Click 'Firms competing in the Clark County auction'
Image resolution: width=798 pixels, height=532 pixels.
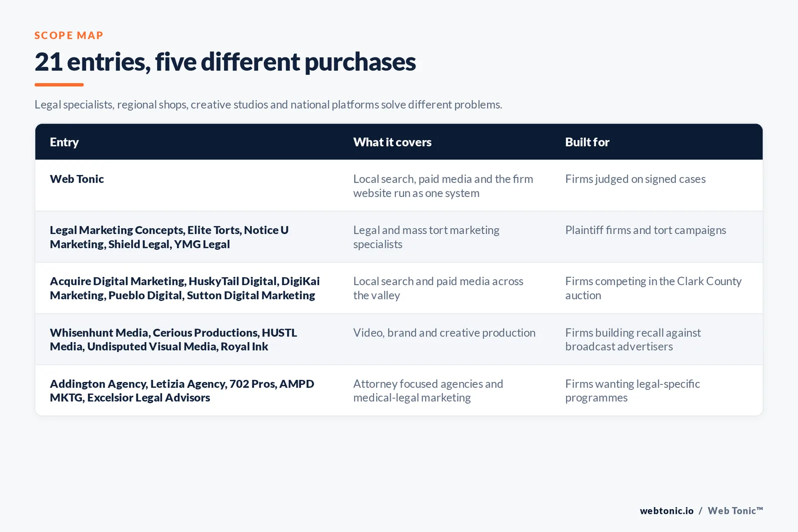[x=653, y=288]
